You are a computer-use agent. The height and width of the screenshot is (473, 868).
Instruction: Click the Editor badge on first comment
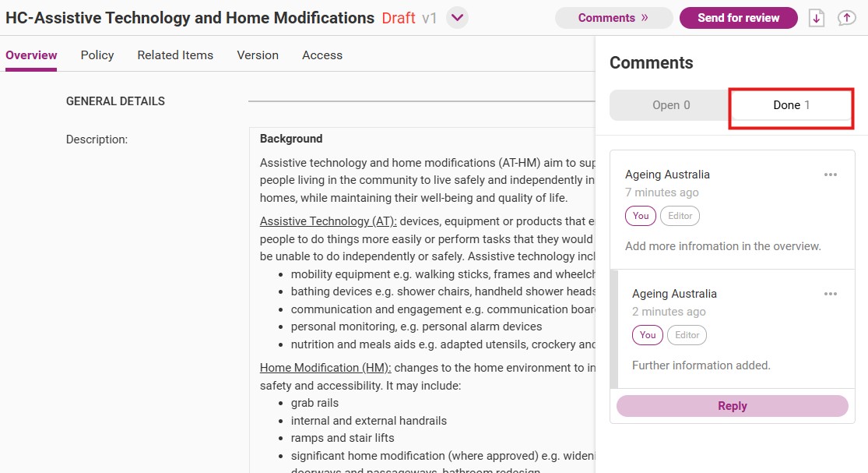click(x=680, y=216)
